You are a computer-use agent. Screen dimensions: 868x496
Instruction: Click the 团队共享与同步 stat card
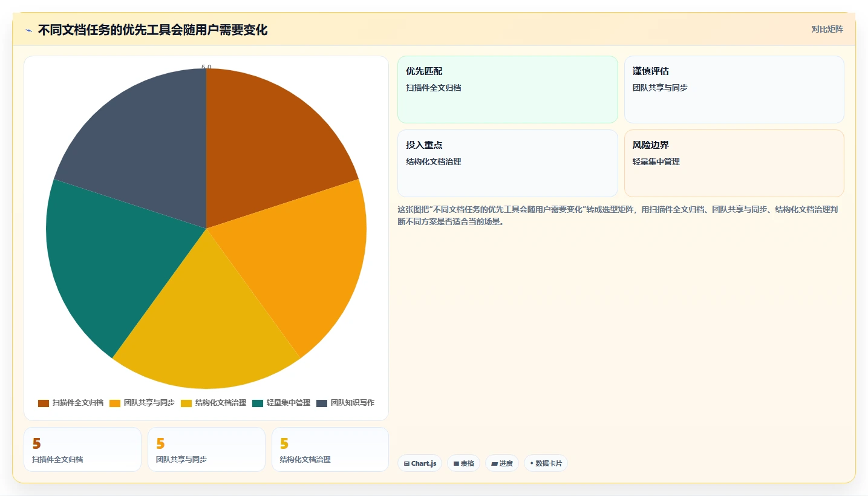pyautogui.click(x=206, y=449)
